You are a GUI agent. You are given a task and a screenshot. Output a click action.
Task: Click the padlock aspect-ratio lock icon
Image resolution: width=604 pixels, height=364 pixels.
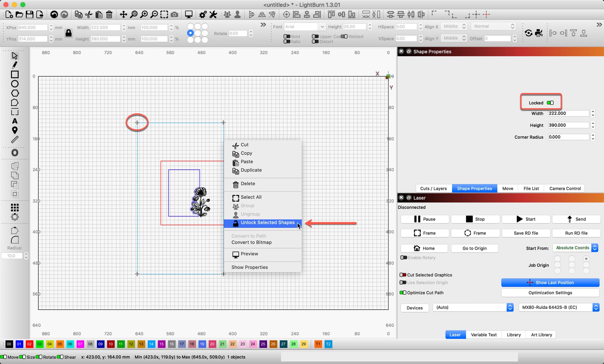coord(68,33)
